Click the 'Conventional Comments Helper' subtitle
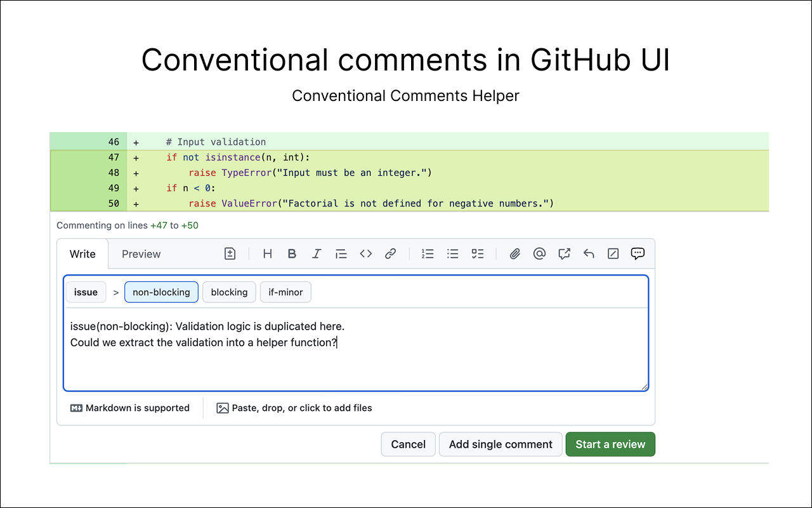The height and width of the screenshot is (508, 812). (x=405, y=96)
